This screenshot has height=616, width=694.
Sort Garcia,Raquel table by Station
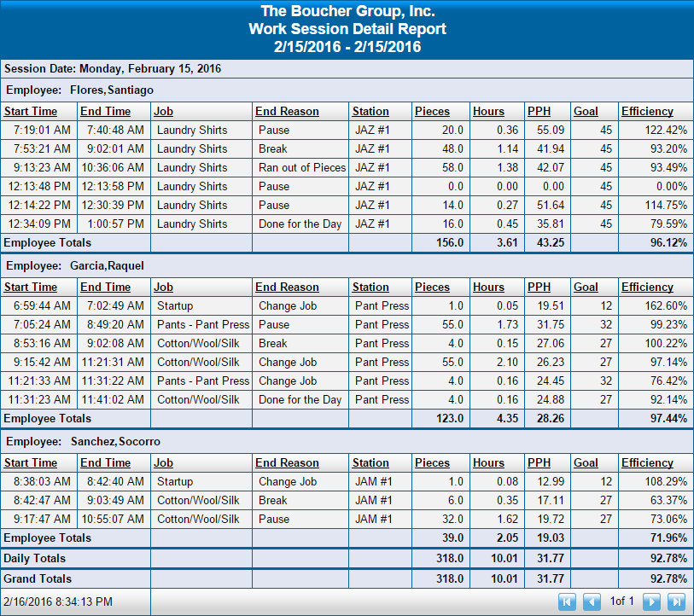370,288
